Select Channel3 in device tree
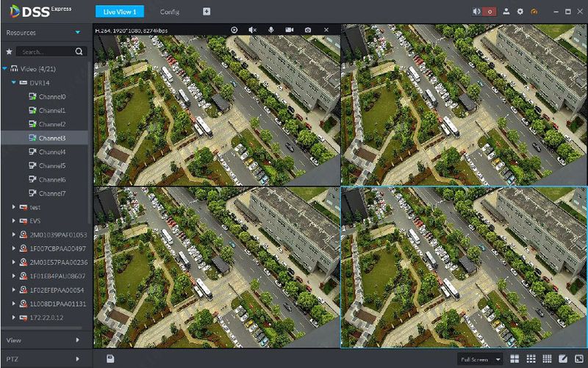This screenshot has height=368, width=588. [x=52, y=138]
